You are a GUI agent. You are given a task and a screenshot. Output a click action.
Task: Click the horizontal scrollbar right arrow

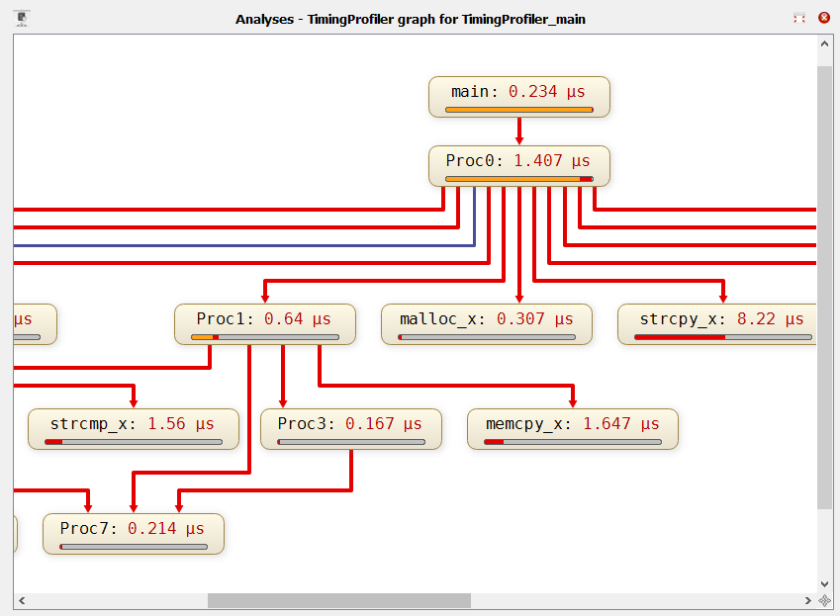[x=808, y=600]
